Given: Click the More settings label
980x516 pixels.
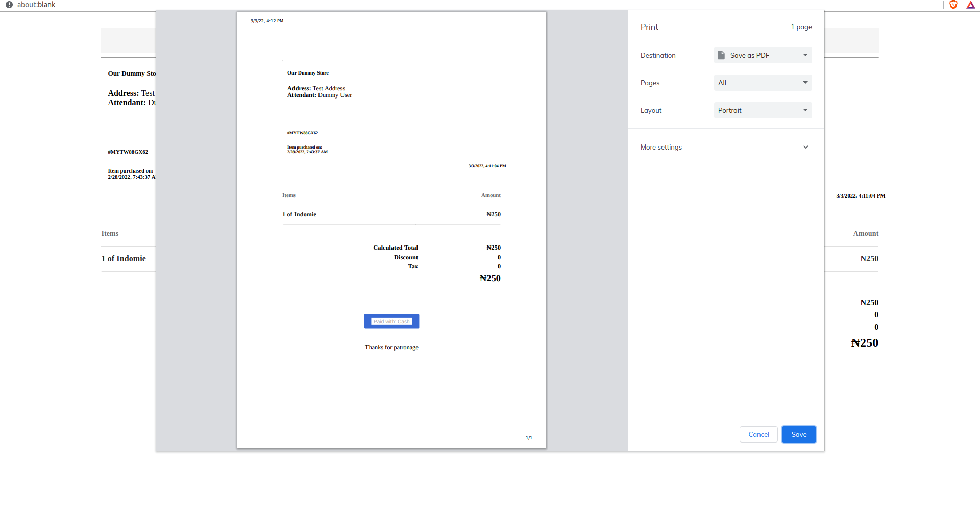Looking at the screenshot, I should (x=661, y=147).
